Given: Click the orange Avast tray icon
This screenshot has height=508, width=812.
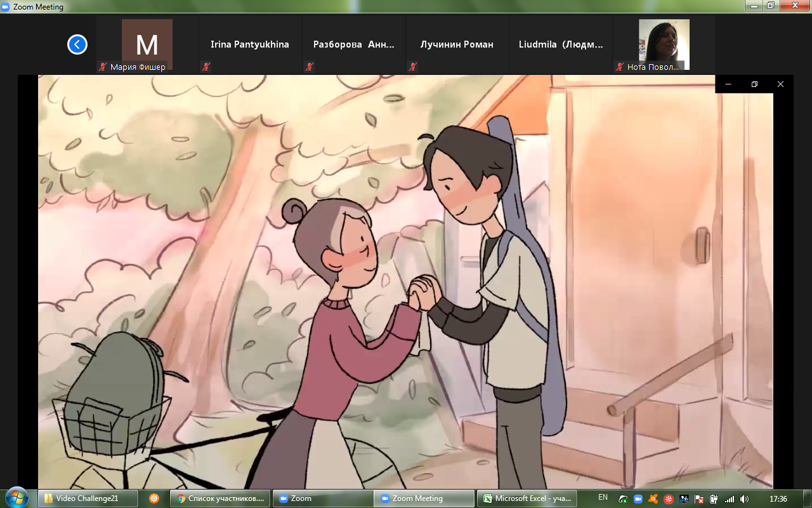Looking at the screenshot, I should pos(653,498).
